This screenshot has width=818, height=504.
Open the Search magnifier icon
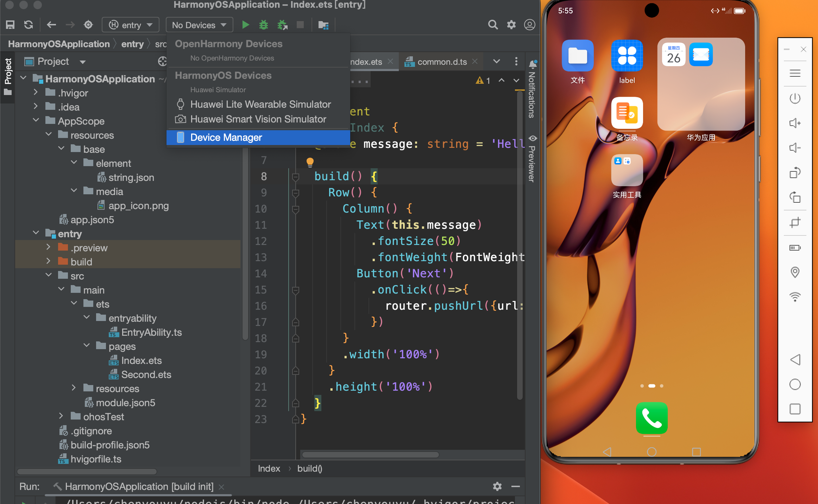coord(493,25)
